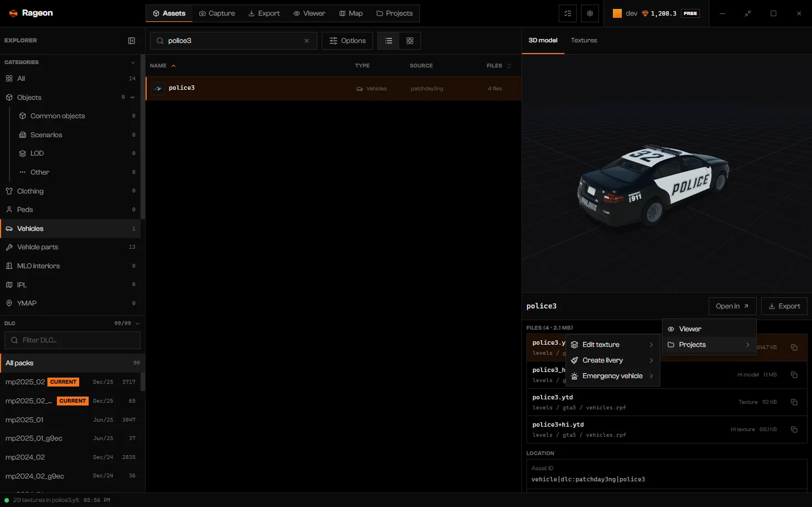
Task: Collapse the Explorer sidebar panel icon
Action: pyautogui.click(x=132, y=41)
